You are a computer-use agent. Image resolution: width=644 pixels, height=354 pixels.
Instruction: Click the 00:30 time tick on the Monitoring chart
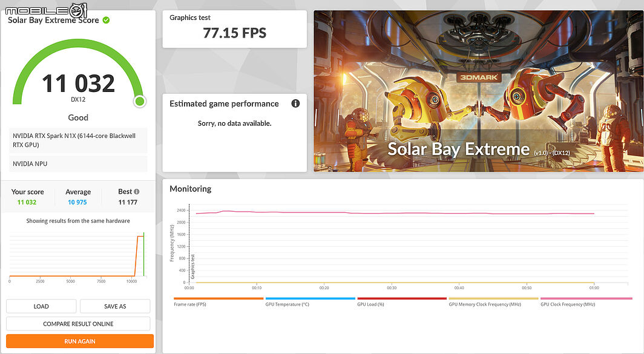tap(392, 288)
